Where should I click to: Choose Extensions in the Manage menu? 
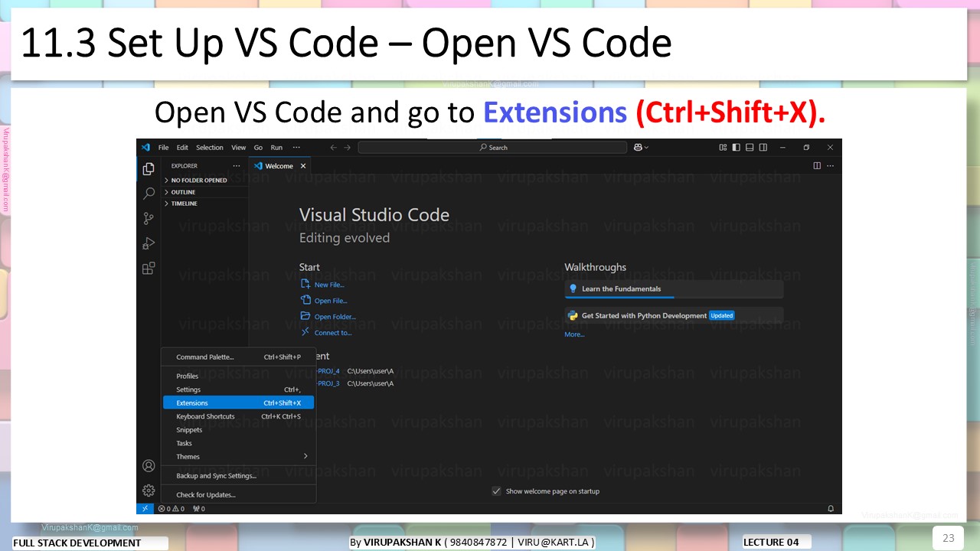[239, 403]
